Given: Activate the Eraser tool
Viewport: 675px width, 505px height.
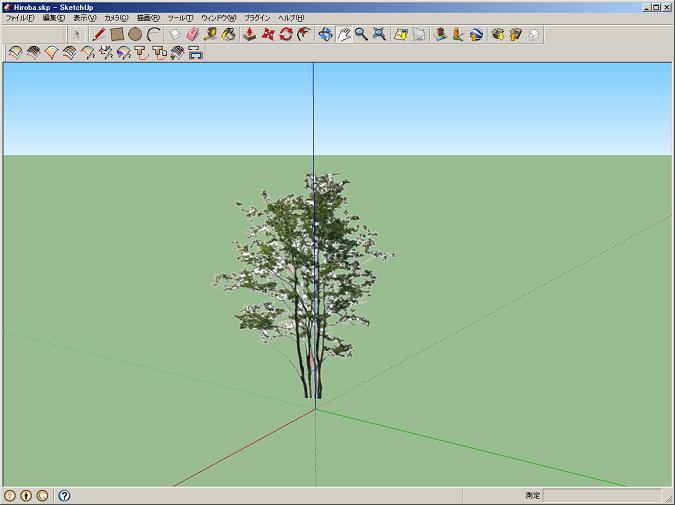Looking at the screenshot, I should tap(193, 34).
